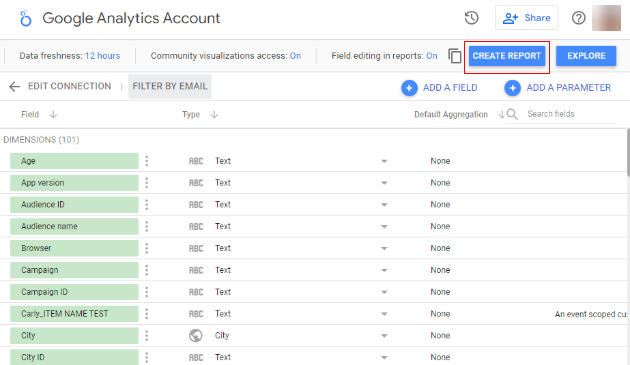
Task: Select the City ID field chip
Action: coord(74,357)
